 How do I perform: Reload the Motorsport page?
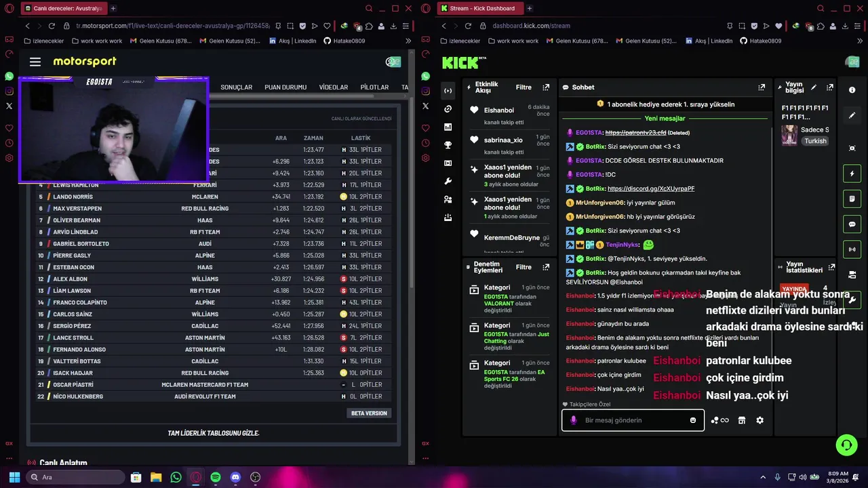tap(52, 26)
